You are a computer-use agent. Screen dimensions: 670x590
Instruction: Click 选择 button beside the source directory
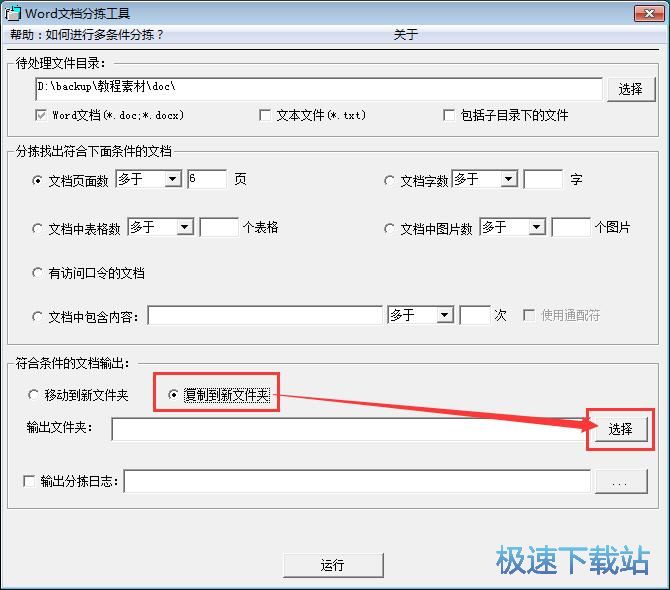(x=631, y=89)
